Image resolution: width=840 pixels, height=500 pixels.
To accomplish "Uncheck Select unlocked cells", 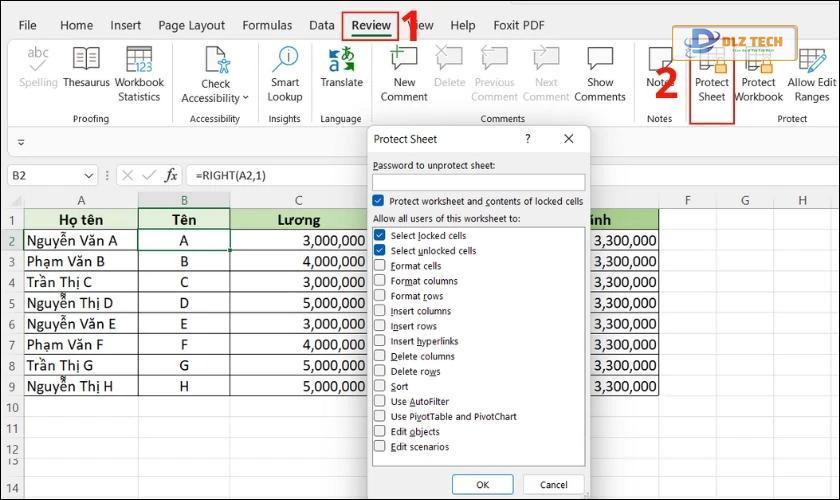I will [380, 250].
